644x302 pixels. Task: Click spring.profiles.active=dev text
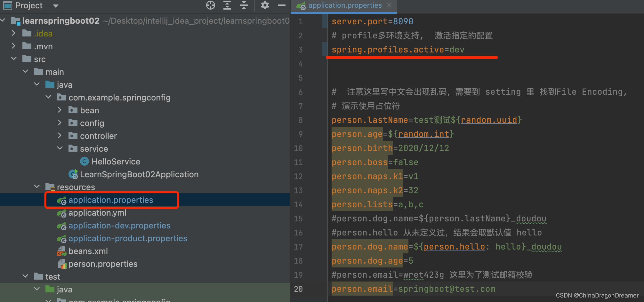pos(398,50)
